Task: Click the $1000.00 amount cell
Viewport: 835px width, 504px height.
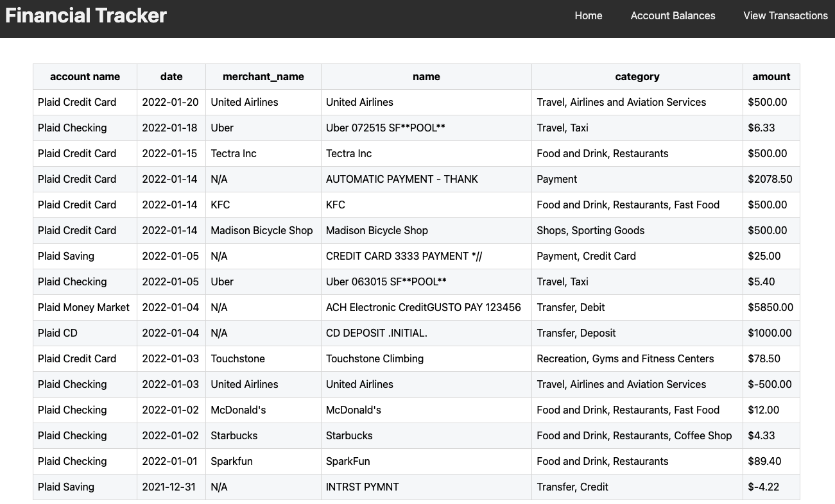Action: (x=771, y=333)
